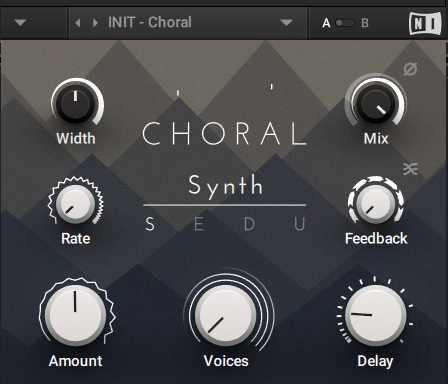
Task: Open the preset list dropdown arrow
Action: (x=286, y=23)
